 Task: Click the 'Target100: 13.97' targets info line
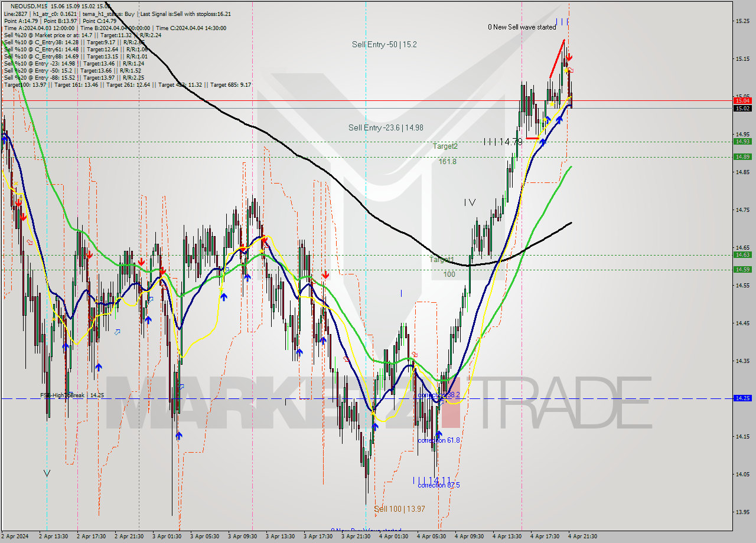point(127,85)
